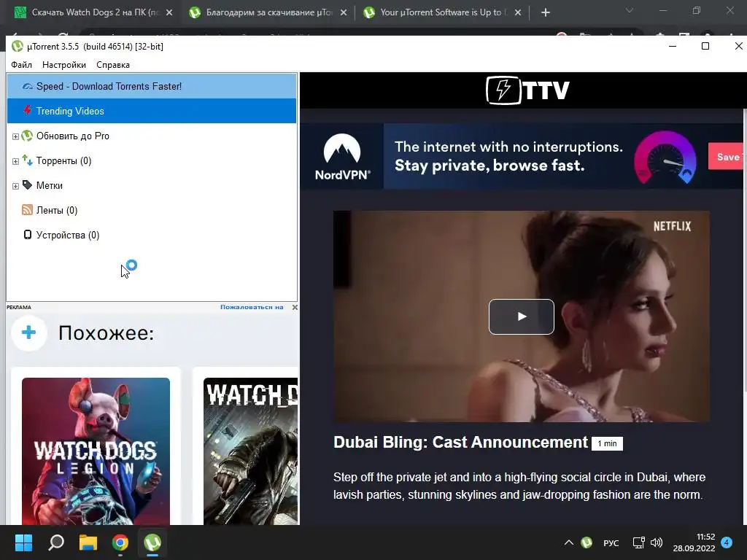Close the ad panel with X
The height and width of the screenshot is (560, 747).
click(295, 307)
